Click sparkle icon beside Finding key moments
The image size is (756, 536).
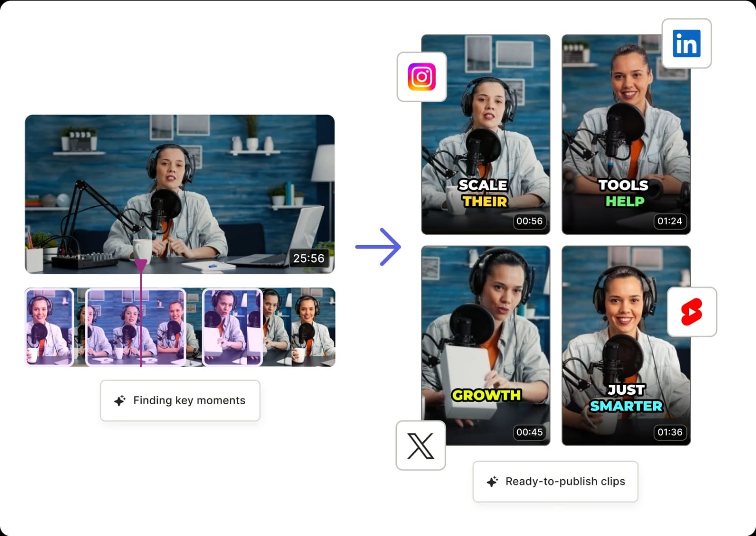tap(120, 400)
